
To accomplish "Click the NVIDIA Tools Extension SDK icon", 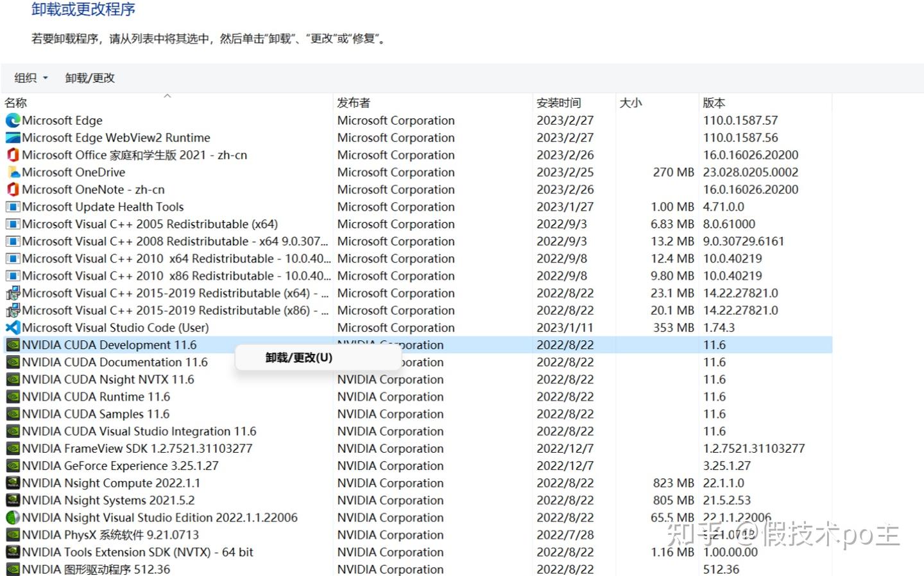I will point(13,552).
